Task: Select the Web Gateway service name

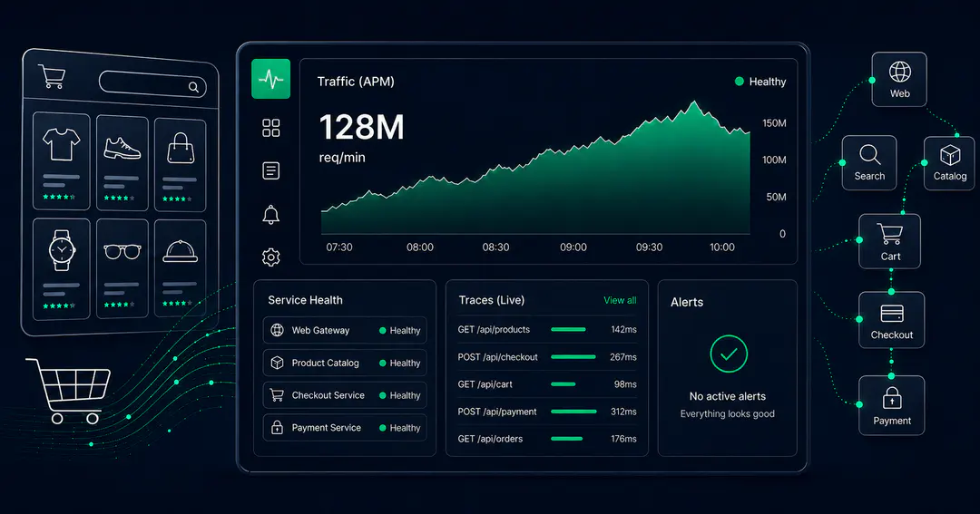Action: 320,330
